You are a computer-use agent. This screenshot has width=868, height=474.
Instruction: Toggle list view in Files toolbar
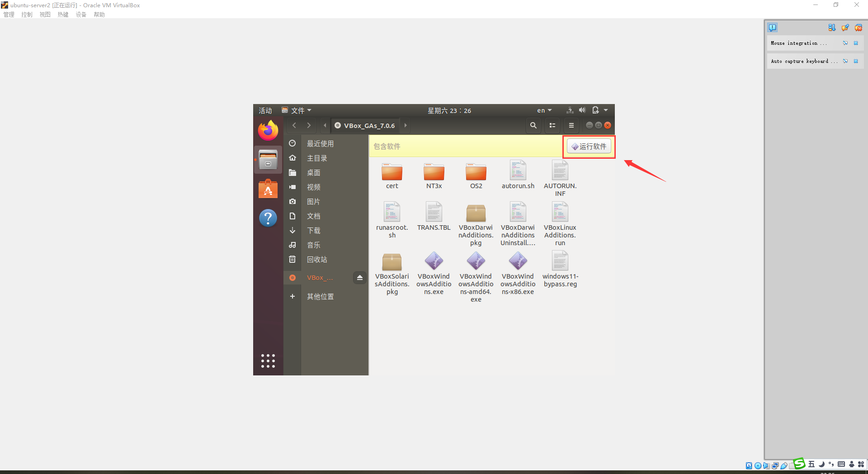[x=552, y=125]
